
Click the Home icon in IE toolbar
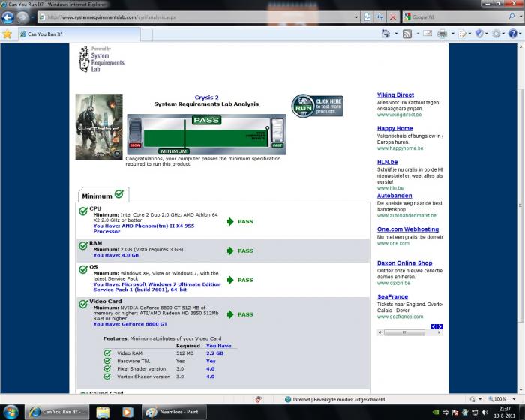tap(386, 34)
